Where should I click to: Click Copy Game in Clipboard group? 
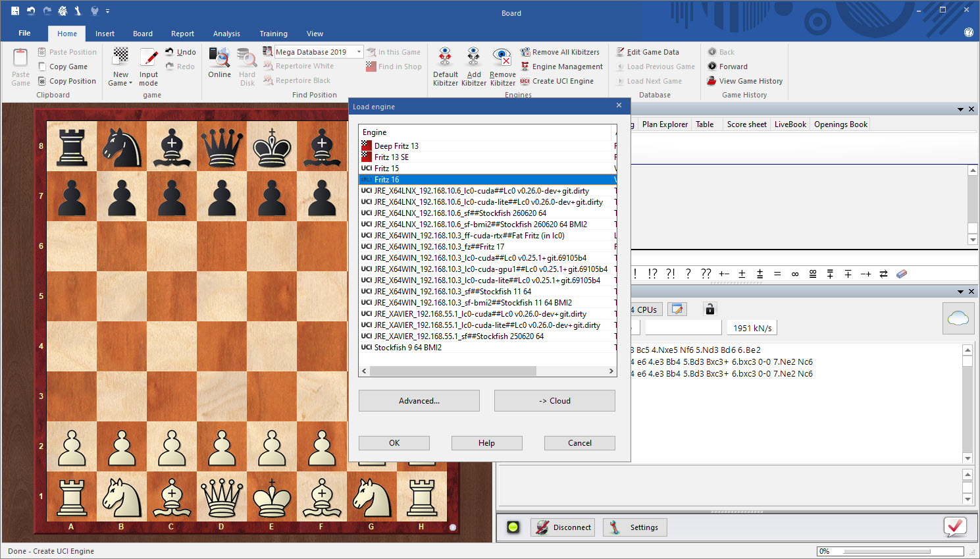tap(63, 67)
